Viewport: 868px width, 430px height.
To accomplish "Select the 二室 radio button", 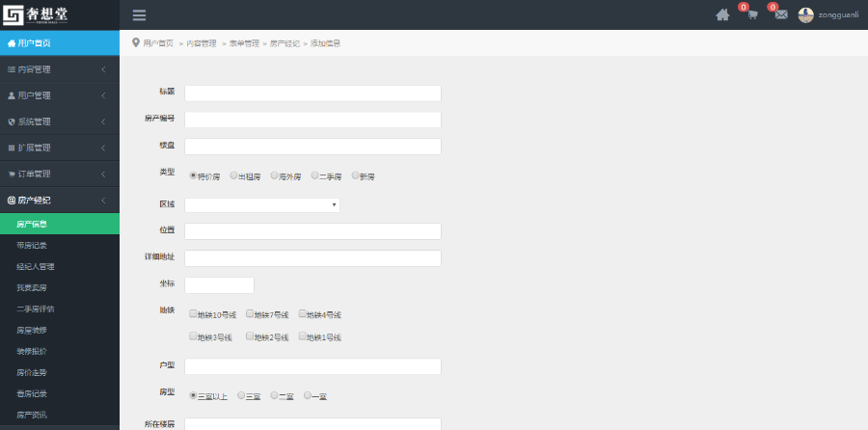I will [x=274, y=395].
